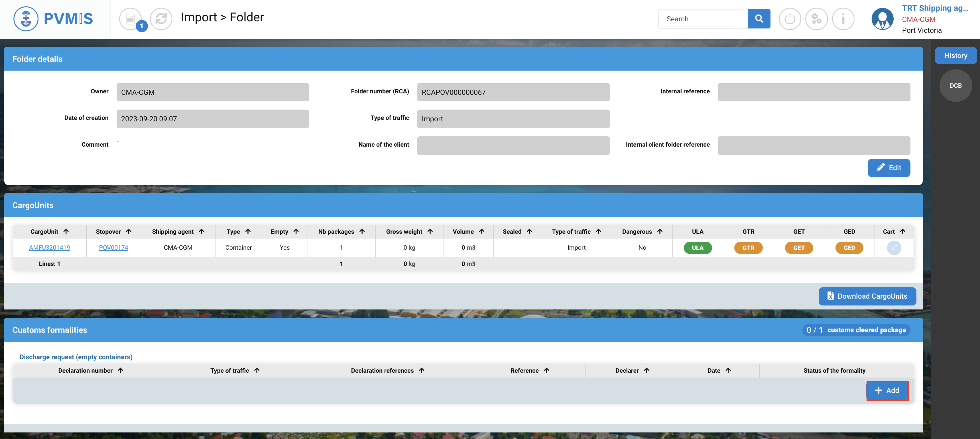Open cargo unit link AMFU3201419
Screen dimensions: 980x439
click(x=50, y=247)
